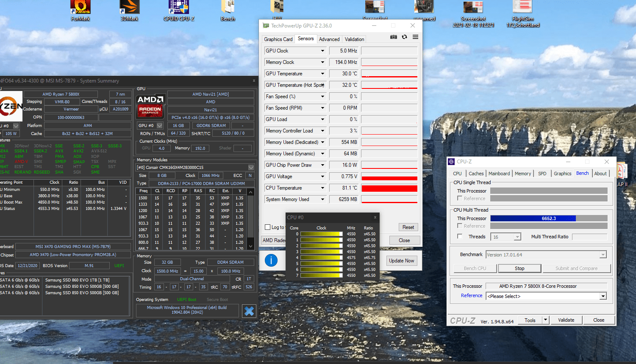Enable Multi Thread Reference checkbox in CPU-Z
This screenshot has width=636, height=364.
pyautogui.click(x=460, y=226)
